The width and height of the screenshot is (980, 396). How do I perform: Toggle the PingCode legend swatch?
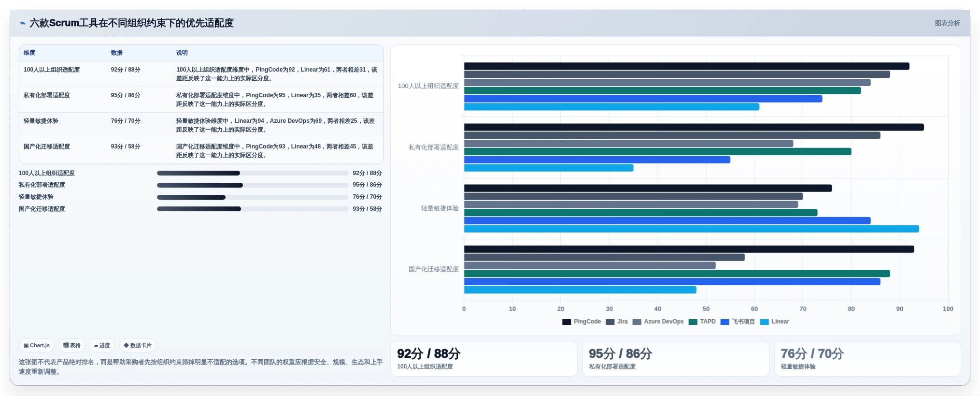tap(567, 322)
